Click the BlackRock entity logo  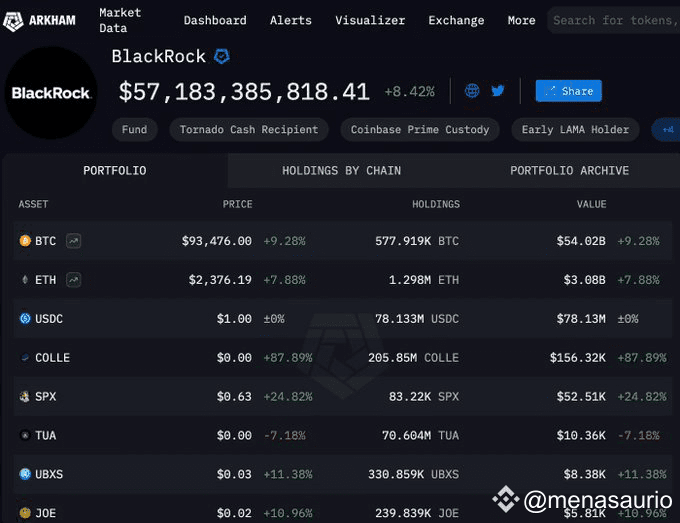pyautogui.click(x=50, y=92)
